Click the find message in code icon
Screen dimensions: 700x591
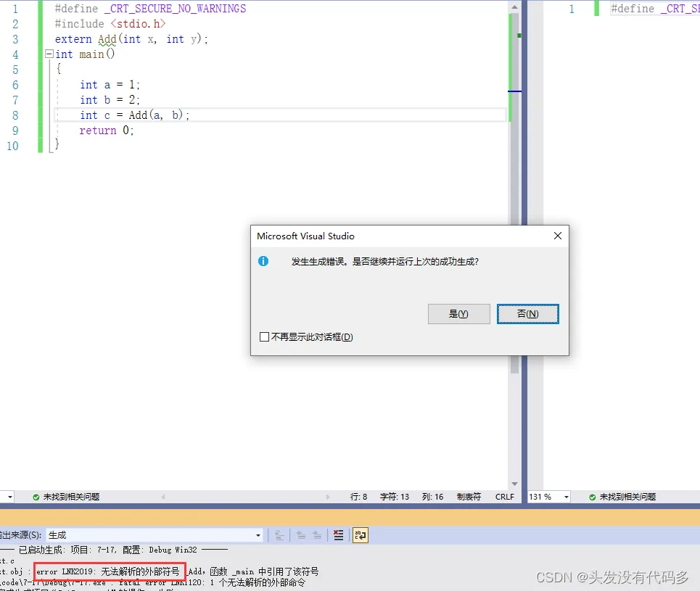[279, 534]
